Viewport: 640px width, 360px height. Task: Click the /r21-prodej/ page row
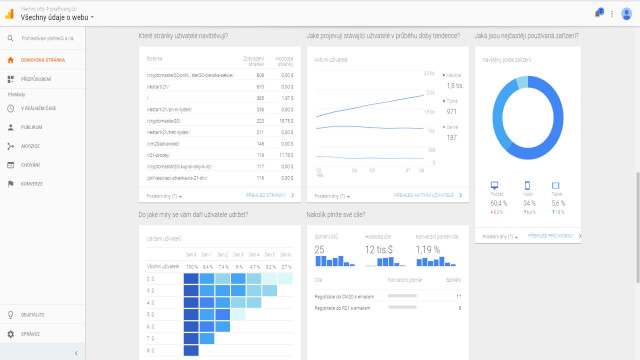point(220,156)
